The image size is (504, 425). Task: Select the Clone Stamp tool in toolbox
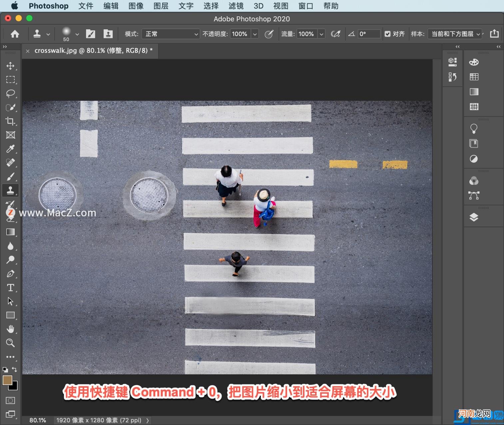click(x=10, y=190)
